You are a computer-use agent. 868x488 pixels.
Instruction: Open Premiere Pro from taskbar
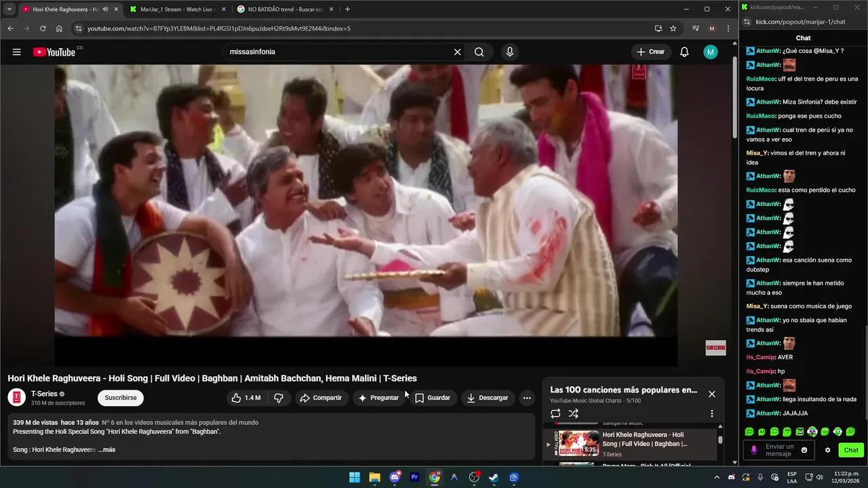pos(414,477)
